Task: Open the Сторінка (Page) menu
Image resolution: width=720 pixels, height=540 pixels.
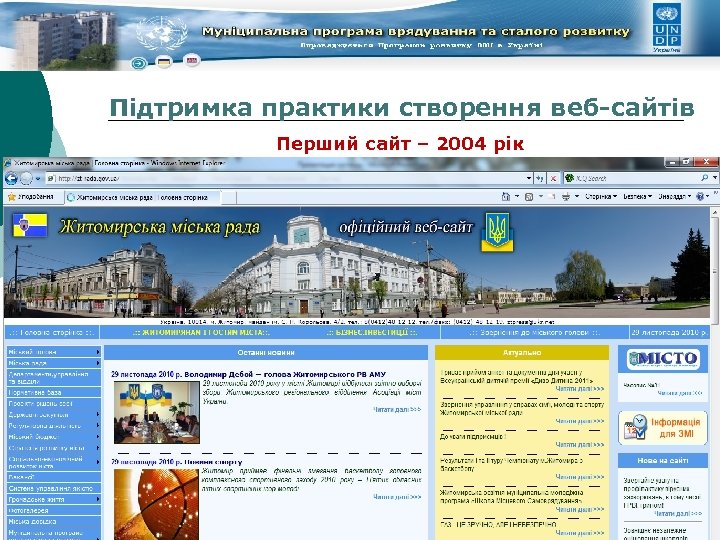Action: [x=601, y=197]
